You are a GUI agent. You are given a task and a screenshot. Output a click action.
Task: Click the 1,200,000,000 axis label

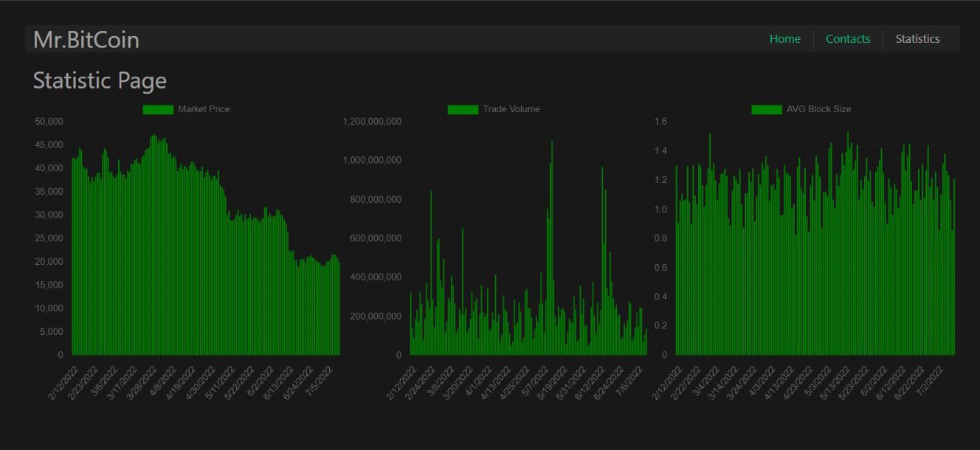(x=373, y=121)
